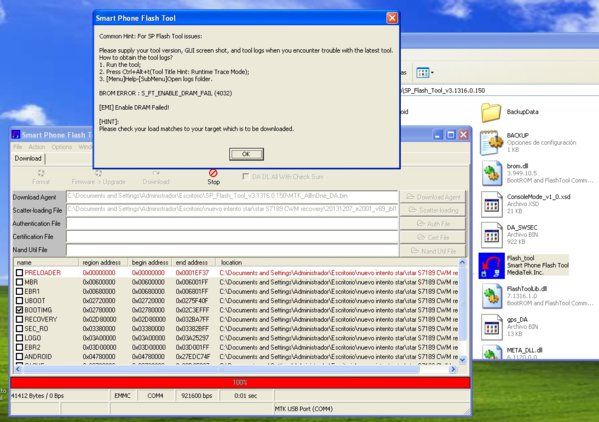Click the Scatter-loading button
Image resolution: width=599 pixels, height=422 pixels.
pos(433,210)
